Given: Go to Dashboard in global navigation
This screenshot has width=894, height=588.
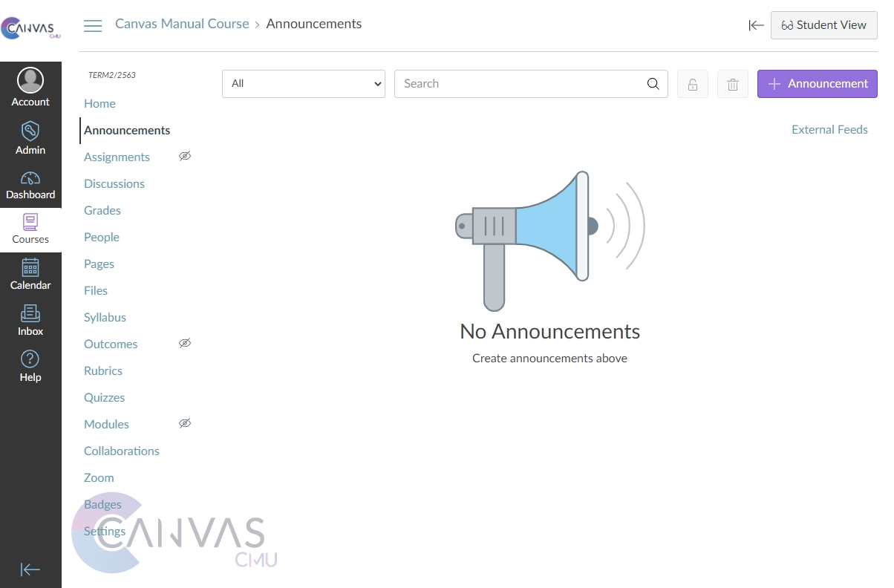Looking at the screenshot, I should (30, 186).
